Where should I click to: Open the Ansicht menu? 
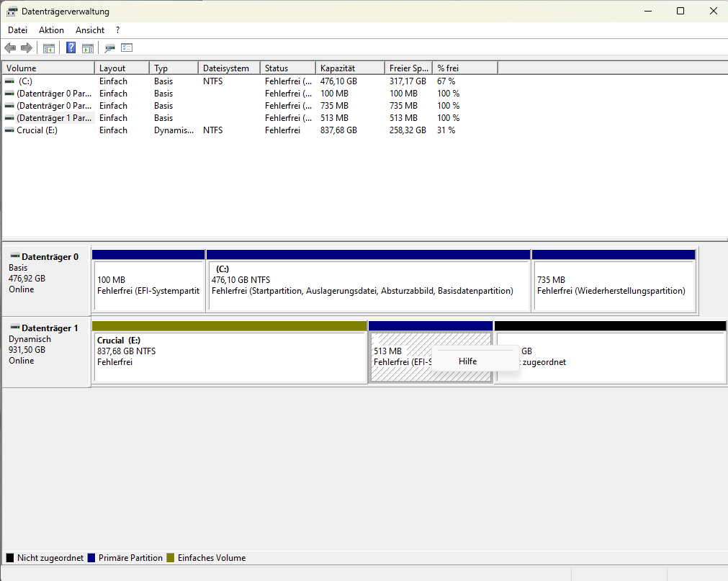point(90,30)
